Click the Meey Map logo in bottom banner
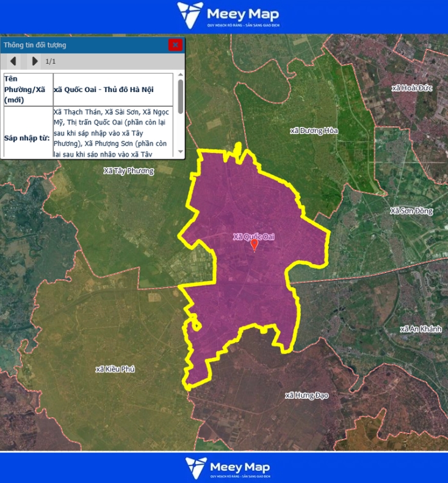The width and height of the screenshot is (448, 483). click(228, 468)
